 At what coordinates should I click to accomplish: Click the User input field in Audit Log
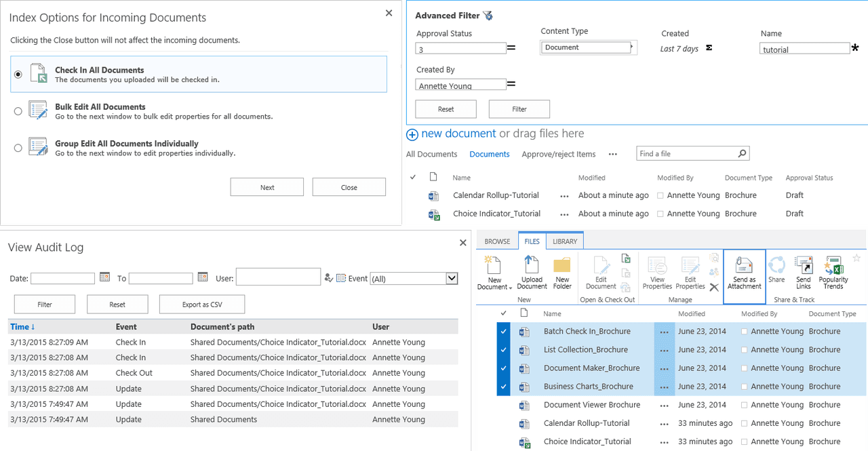278,277
